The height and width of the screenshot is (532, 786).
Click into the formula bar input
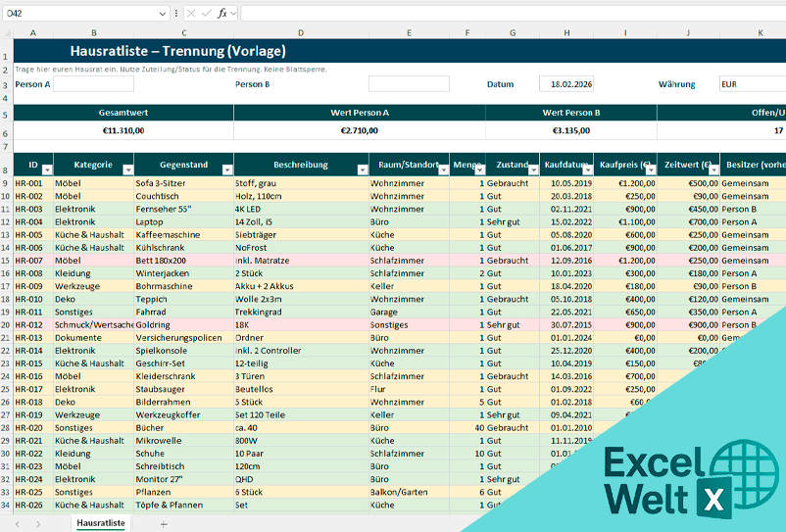(510, 14)
